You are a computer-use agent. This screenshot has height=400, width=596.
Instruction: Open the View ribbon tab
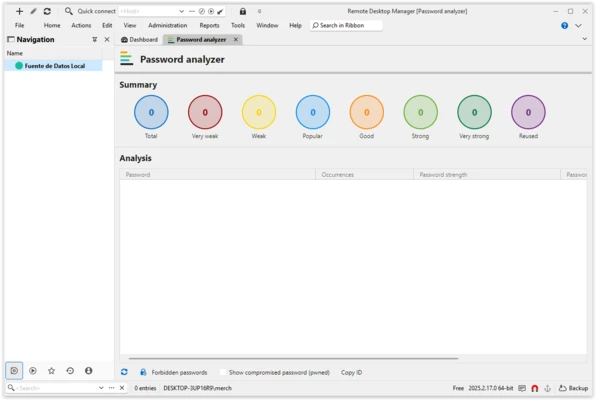click(x=130, y=25)
